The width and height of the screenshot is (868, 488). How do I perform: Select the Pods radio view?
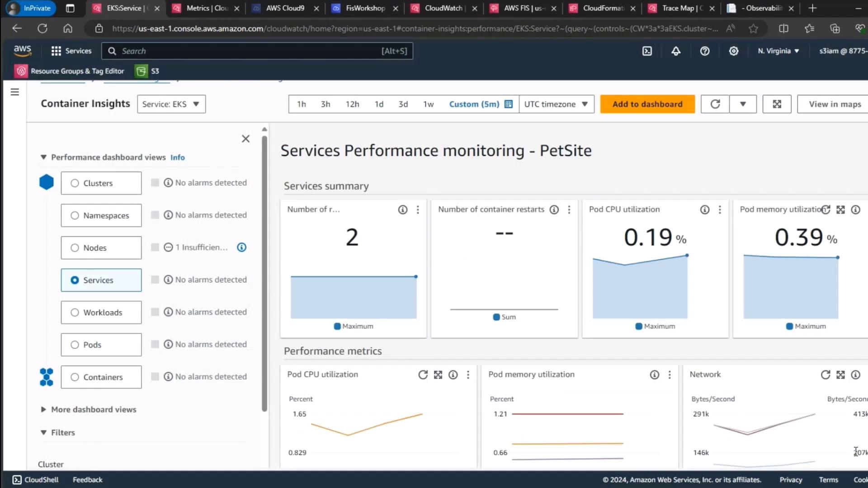coord(75,345)
